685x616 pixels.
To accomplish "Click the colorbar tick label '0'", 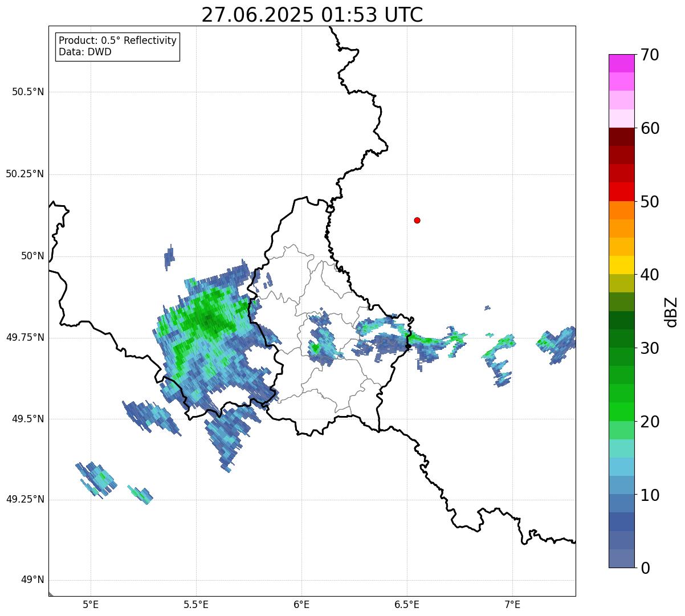I will coord(645,568).
